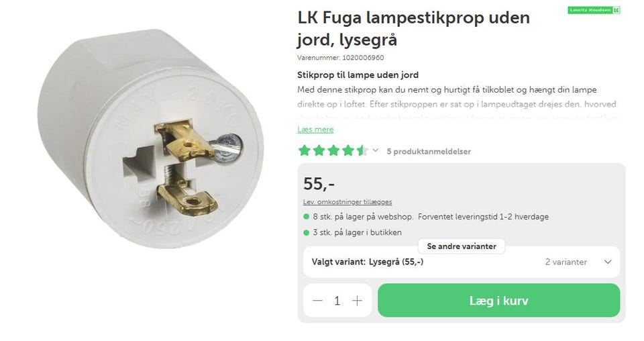644x341 pixels.
Task: Open the Lev. omkostninger tillægges link
Action: coord(347,202)
